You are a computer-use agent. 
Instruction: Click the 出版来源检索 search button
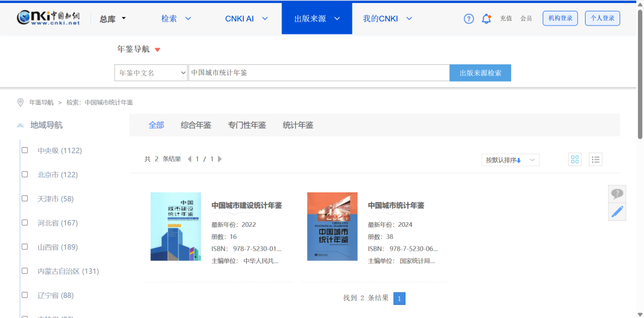click(480, 73)
